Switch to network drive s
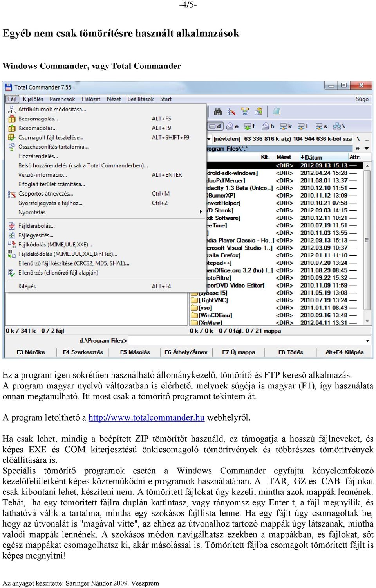Viewport: 376px width, 588px height. tap(321, 126)
